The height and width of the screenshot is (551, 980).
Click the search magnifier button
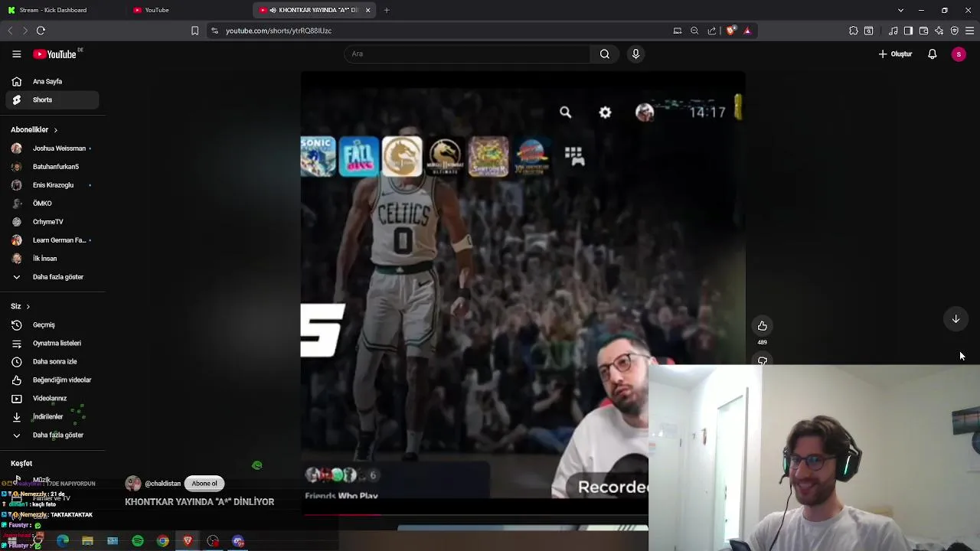click(x=605, y=54)
